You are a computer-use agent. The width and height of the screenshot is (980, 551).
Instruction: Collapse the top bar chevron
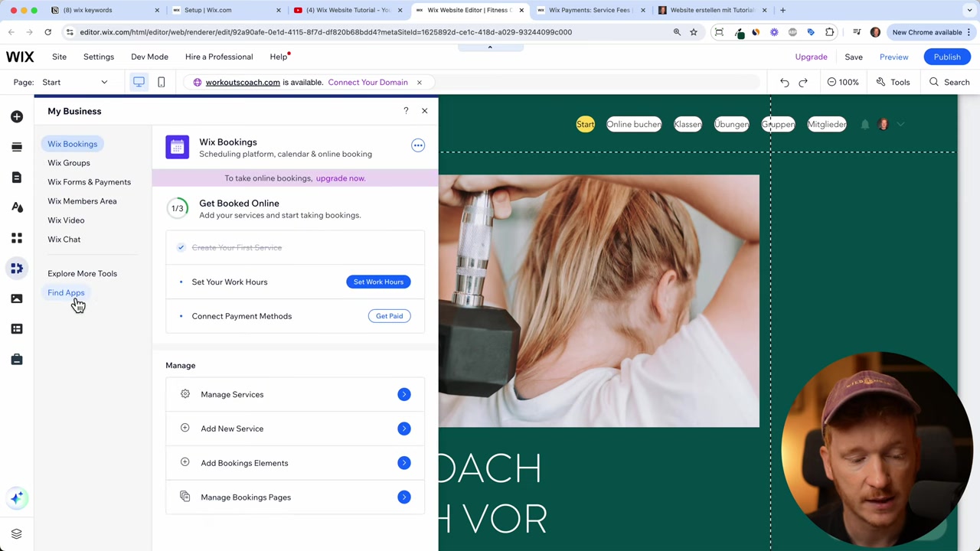[490, 47]
